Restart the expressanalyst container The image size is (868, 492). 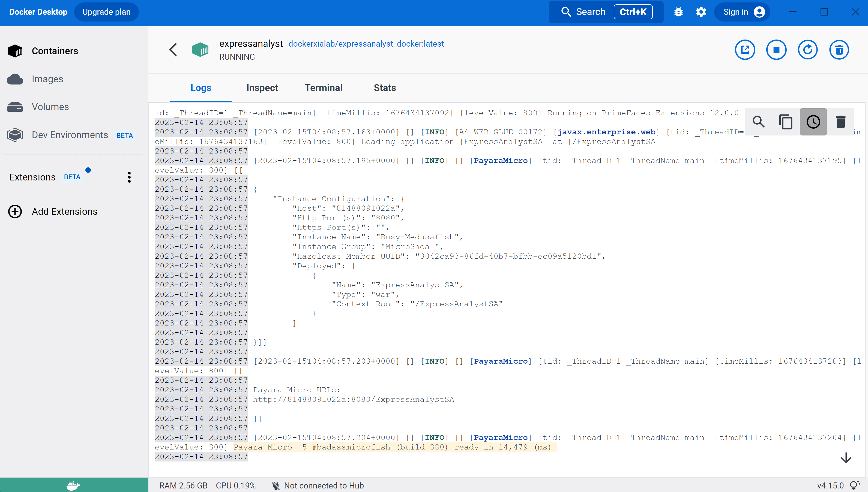[x=807, y=50]
